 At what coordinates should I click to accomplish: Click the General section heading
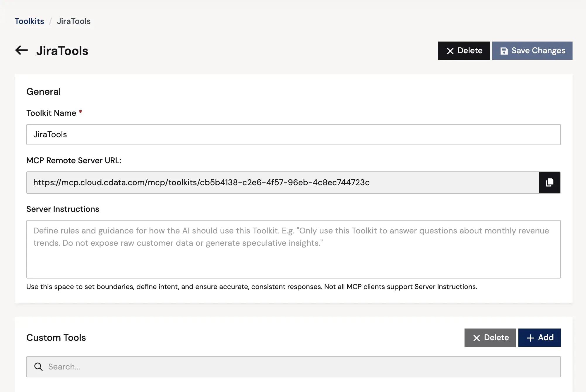tap(44, 92)
